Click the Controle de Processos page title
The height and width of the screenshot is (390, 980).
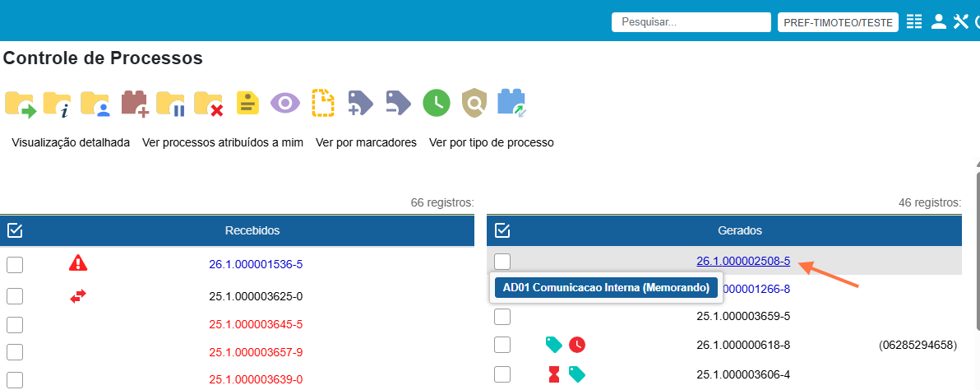(103, 58)
